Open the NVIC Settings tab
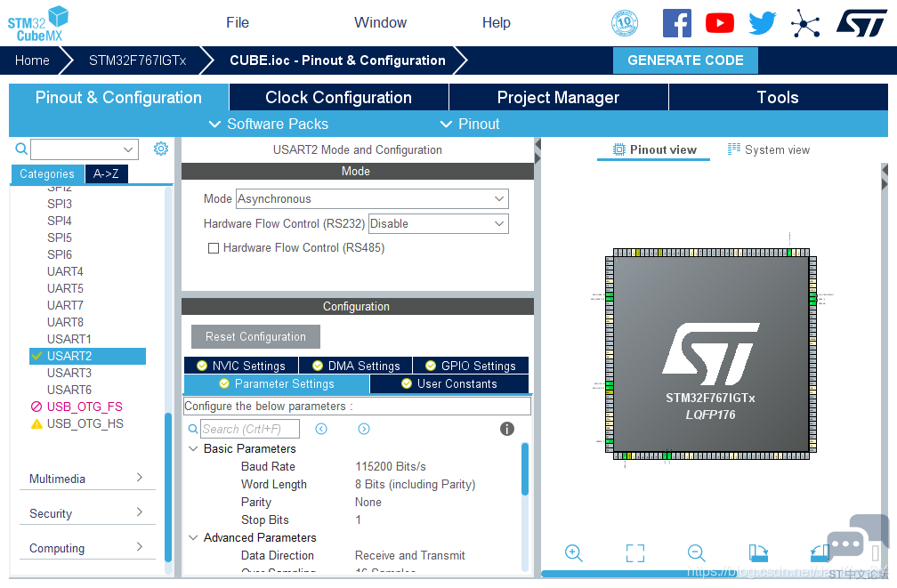This screenshot has width=897, height=588. 241,366
